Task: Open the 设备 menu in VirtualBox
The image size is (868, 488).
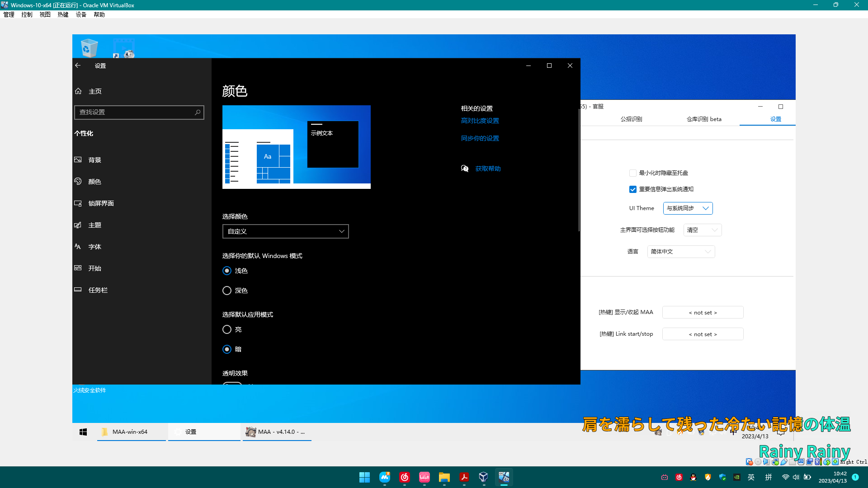Action: [x=80, y=14]
